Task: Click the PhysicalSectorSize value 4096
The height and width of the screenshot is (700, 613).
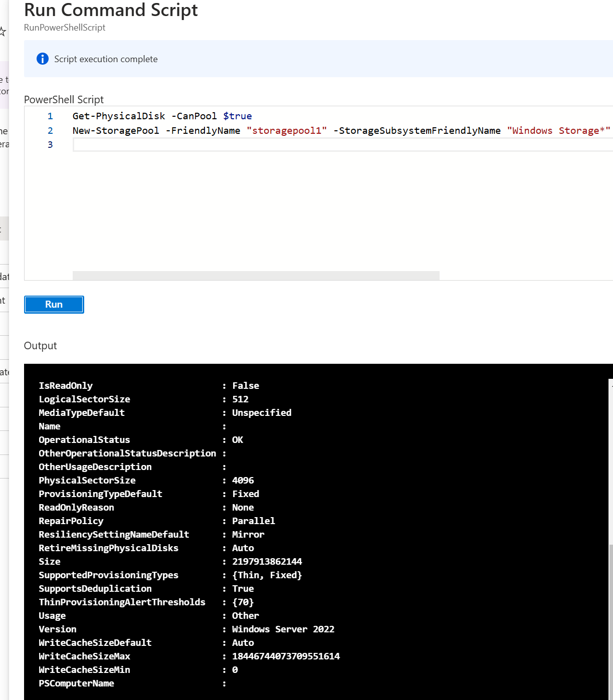Action: 243,481
